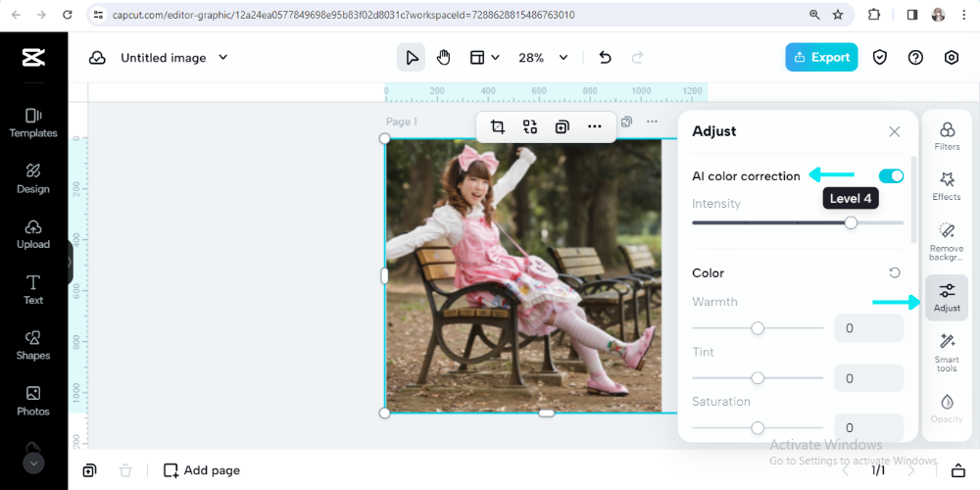Click the Adjust panel vertical scrollbar
980x490 pixels.
[x=914, y=200]
